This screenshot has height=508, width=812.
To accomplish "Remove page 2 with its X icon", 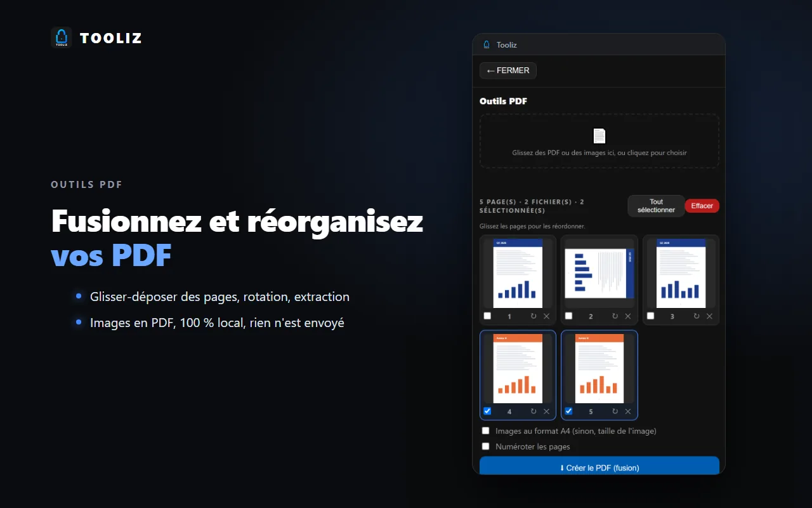I will [x=628, y=316].
